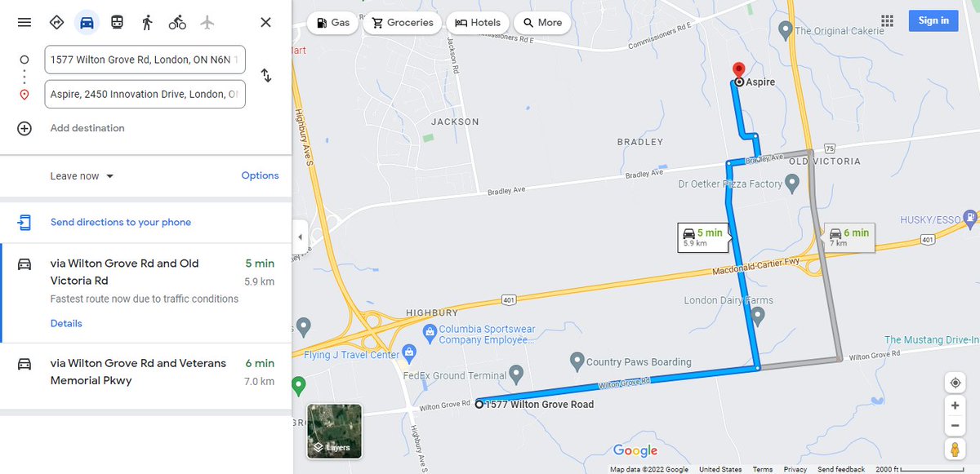Open Street View pegman
This screenshot has height=474, width=980.
(x=955, y=449)
